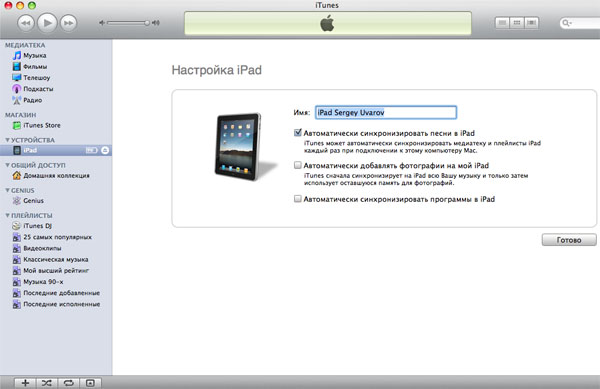The height and width of the screenshot is (389, 600).
Task: Click the iPad battery indicator icon
Action: click(91, 150)
